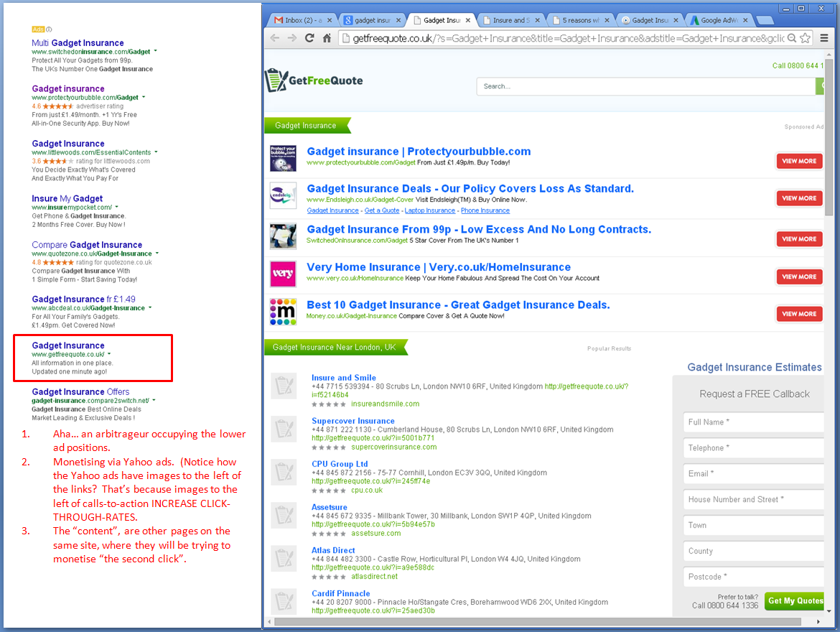Reload the page with the refresh icon

pos(309,38)
